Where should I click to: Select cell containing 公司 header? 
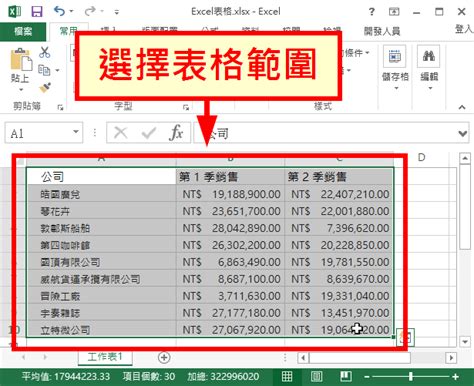(101, 176)
